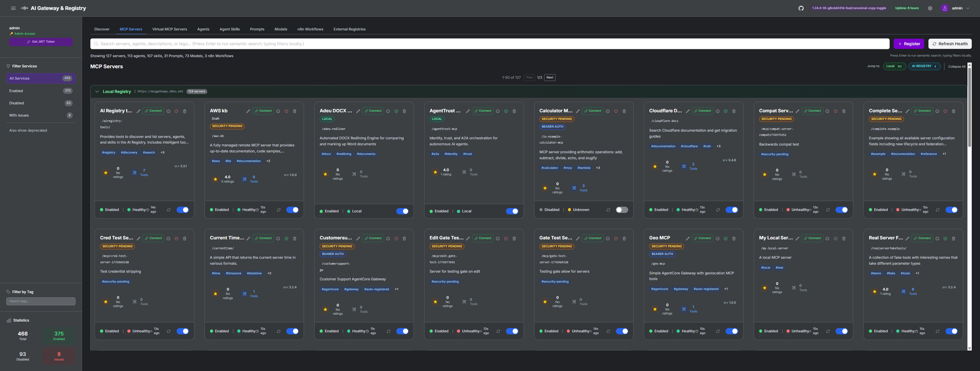Delete the Geo MCP server
The height and width of the screenshot is (371, 980).
pos(734,238)
